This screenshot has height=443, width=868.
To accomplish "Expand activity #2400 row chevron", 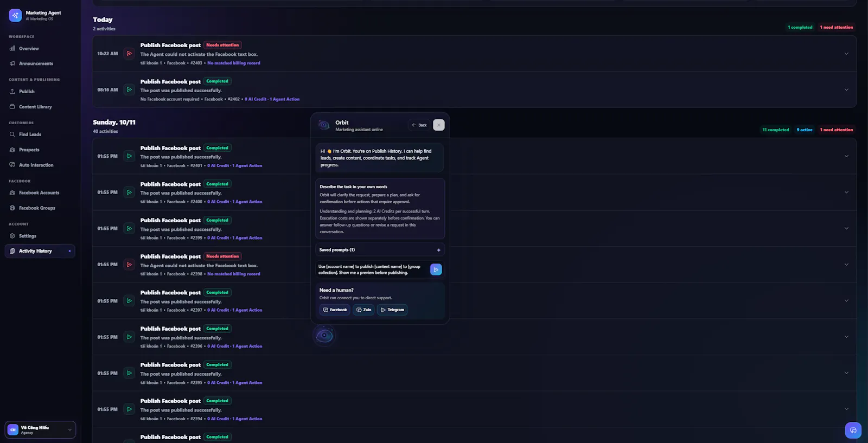I will coord(846,192).
